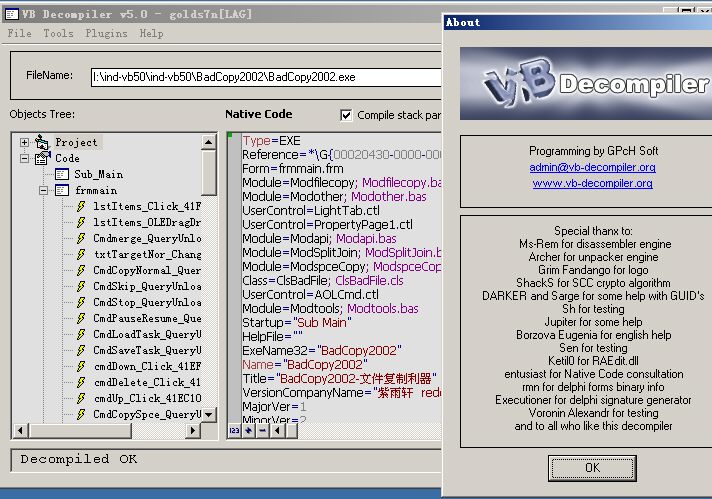Click lightning icon beside cmdDown_Click_41EF
This screenshot has height=499, width=712.
pos(81,366)
